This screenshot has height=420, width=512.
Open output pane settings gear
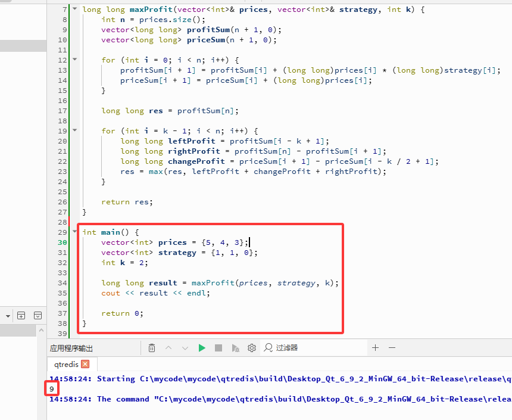pyautogui.click(x=252, y=348)
